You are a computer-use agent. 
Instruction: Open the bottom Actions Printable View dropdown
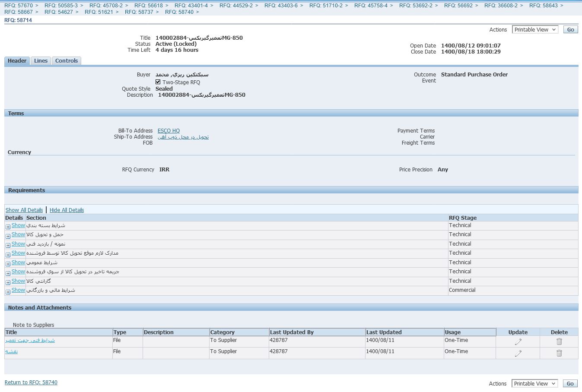click(535, 383)
